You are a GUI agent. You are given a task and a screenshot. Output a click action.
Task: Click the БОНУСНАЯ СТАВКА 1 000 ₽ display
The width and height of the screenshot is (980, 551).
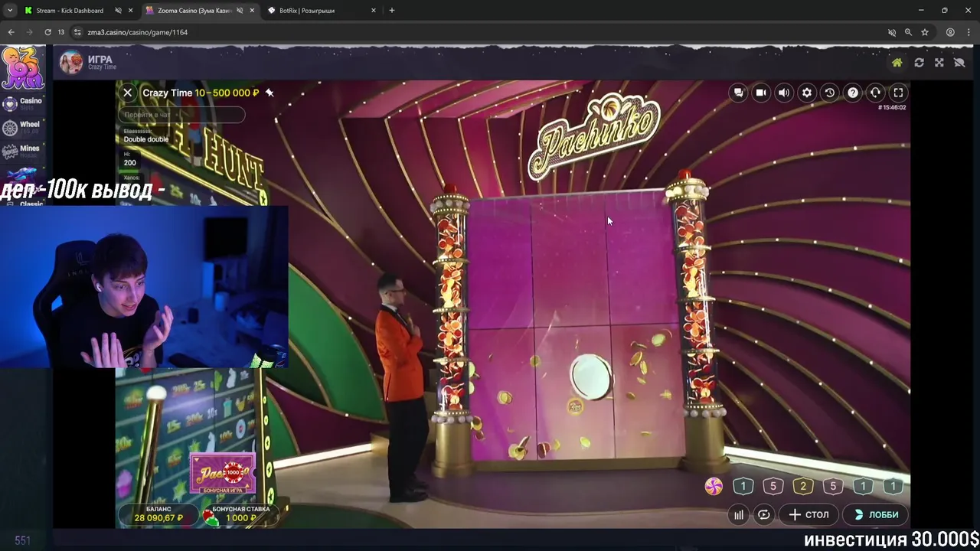[x=240, y=514]
